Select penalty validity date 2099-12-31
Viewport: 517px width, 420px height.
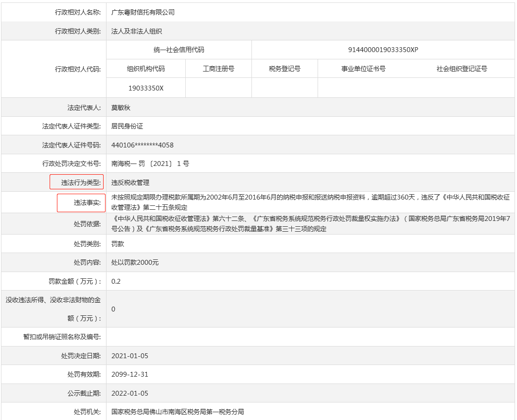click(129, 374)
